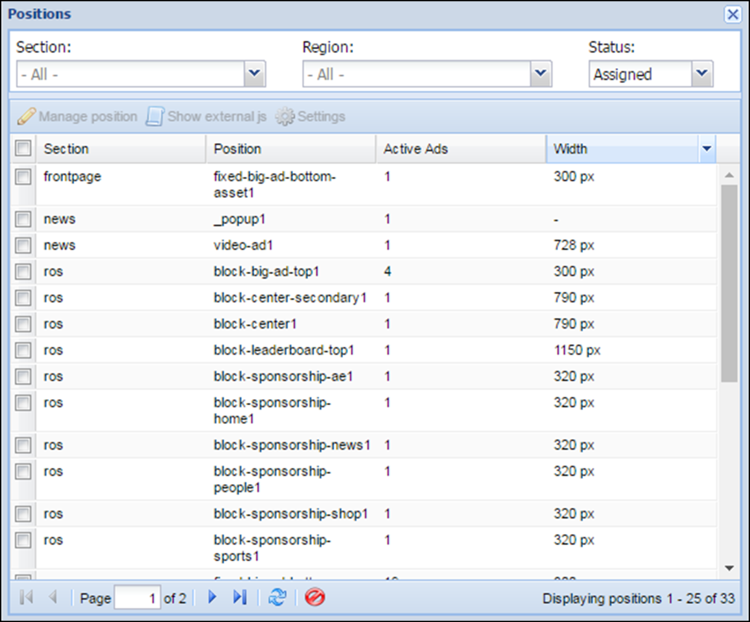750x622 pixels.
Task: Check the frontpage row checkbox
Action: [23, 177]
